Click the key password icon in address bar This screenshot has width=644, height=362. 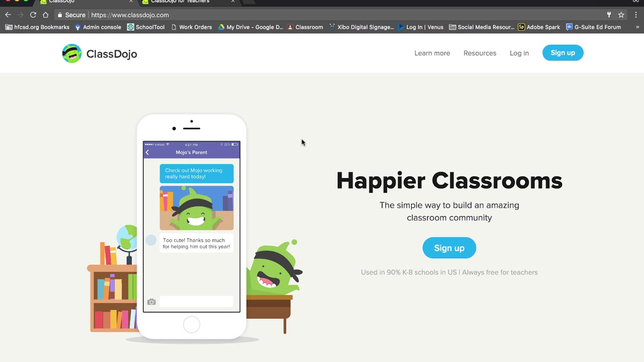(x=609, y=15)
